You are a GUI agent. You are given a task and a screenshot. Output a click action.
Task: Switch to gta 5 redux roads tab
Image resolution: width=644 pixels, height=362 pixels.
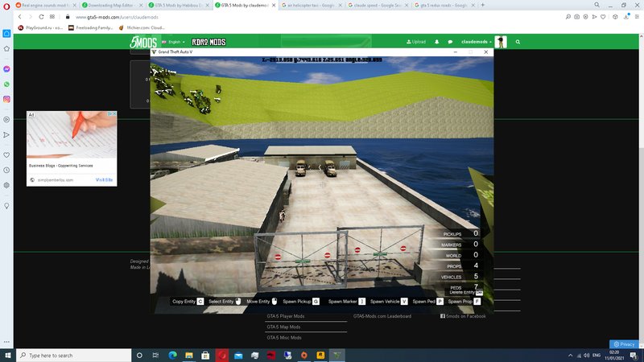444,6
